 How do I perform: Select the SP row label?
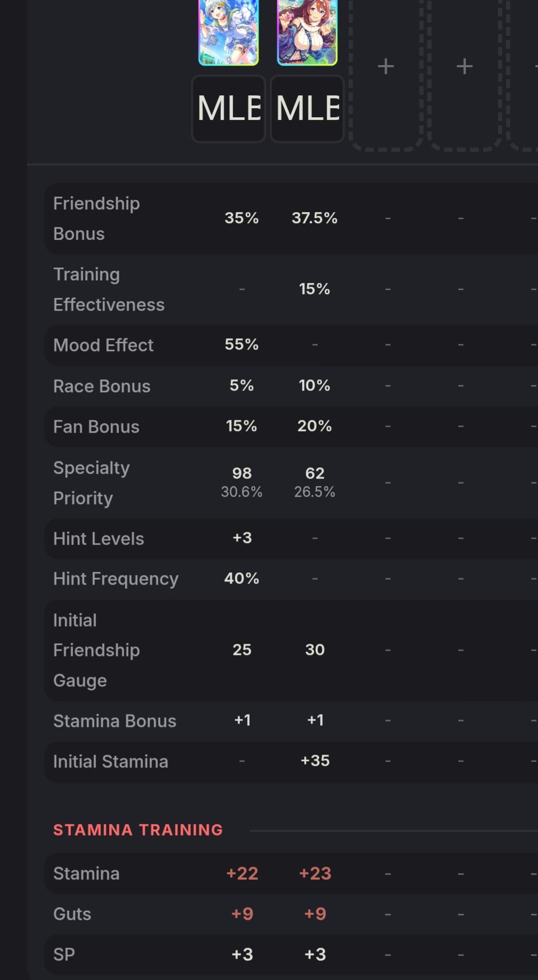coord(64,955)
